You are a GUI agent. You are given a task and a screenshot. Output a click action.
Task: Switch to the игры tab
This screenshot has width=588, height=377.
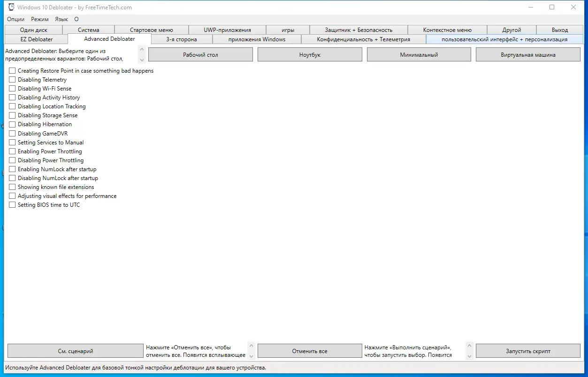288,30
